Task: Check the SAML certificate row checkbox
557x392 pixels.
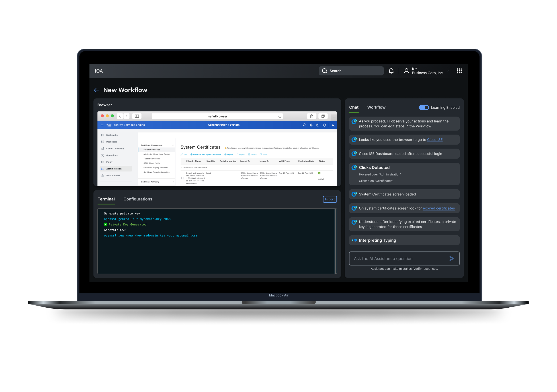Action: [x=183, y=178]
